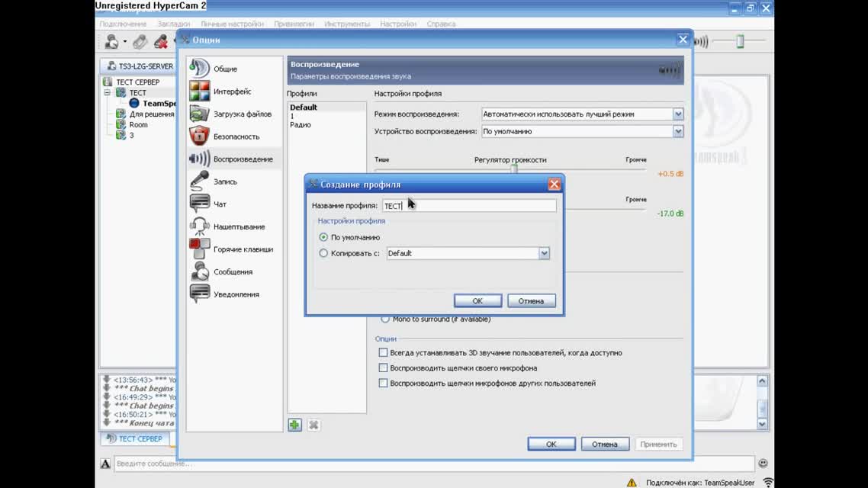Select the Default profile in list
Viewport: 868px width, 488px height.
[304, 108]
